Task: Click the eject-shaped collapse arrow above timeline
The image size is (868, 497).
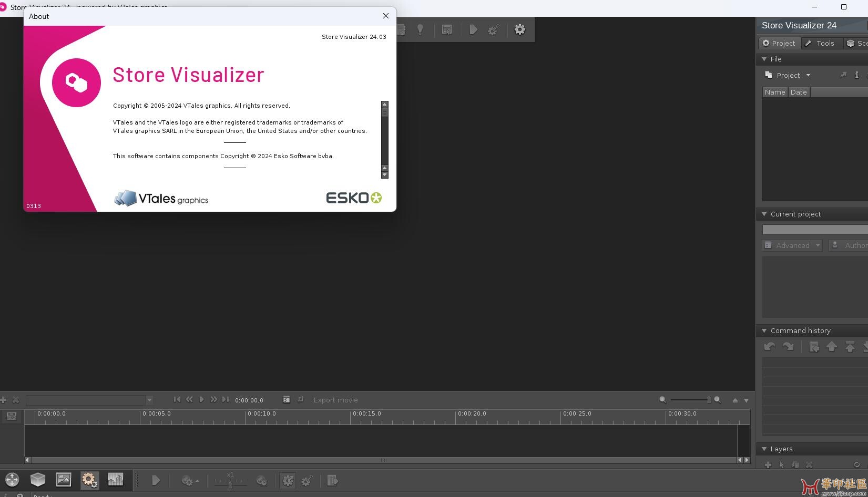Action: tap(735, 400)
